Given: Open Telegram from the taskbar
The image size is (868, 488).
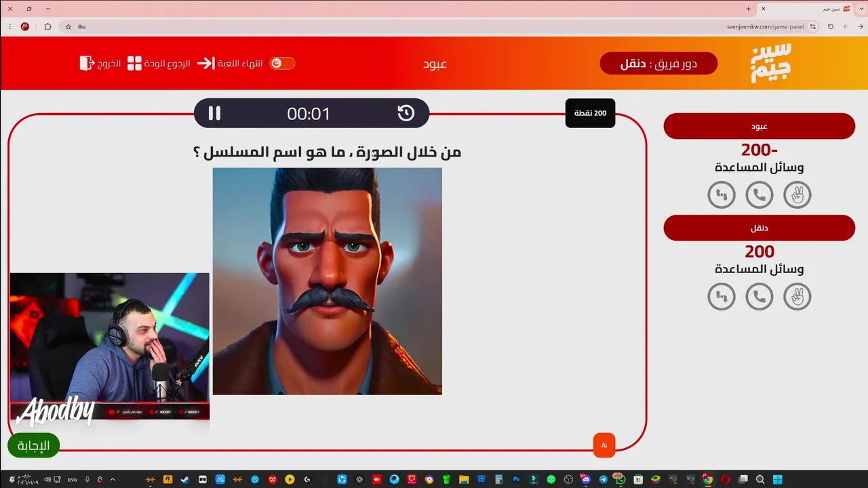Looking at the screenshot, I should (x=603, y=479).
